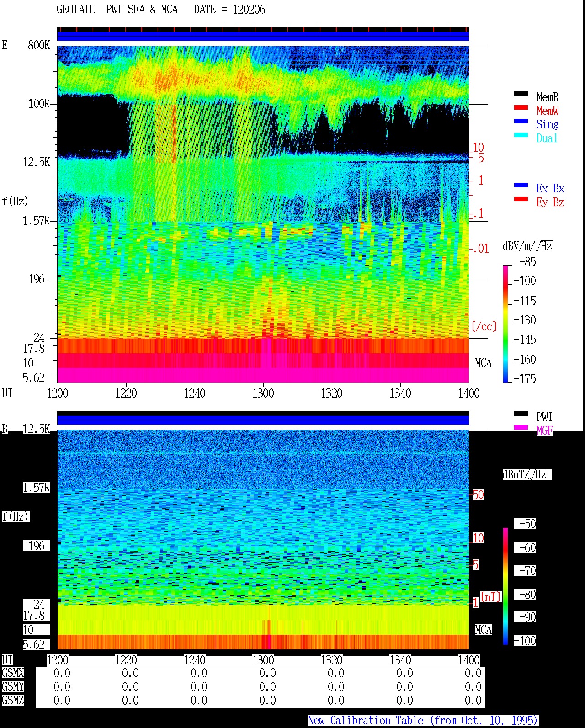This screenshot has width=585, height=728.
Task: Select the Sing legend label
Action: pyautogui.click(x=548, y=124)
